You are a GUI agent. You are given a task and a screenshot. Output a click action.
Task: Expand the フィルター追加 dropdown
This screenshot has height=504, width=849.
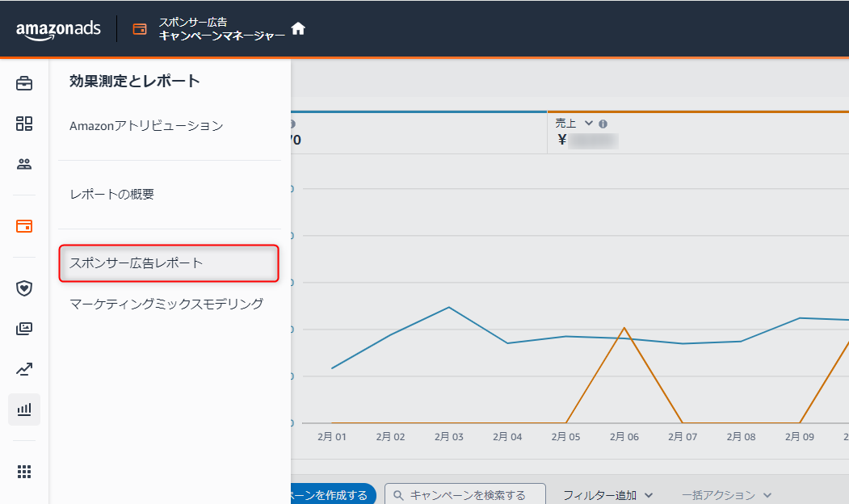607,495
